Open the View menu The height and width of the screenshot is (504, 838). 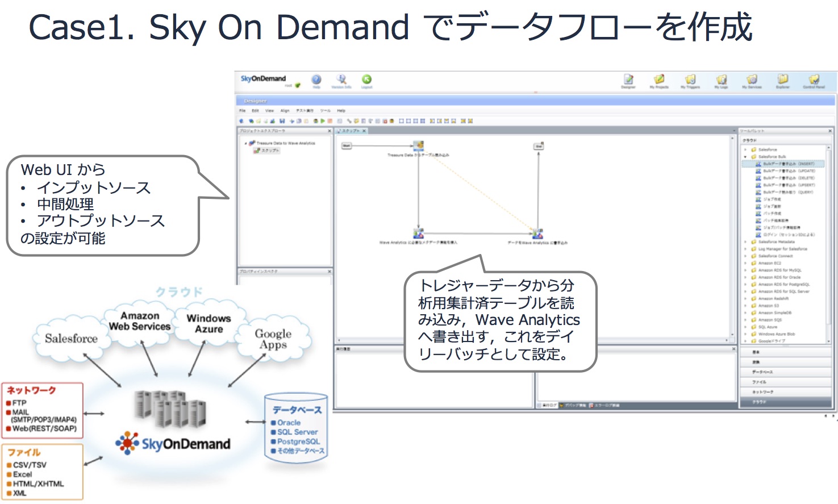[x=270, y=111]
